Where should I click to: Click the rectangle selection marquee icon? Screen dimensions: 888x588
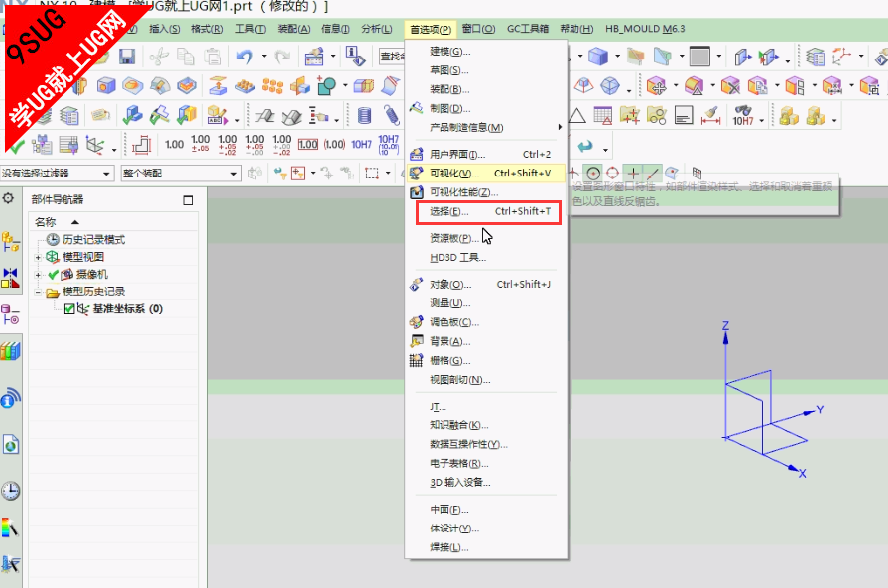pyautogui.click(x=372, y=174)
